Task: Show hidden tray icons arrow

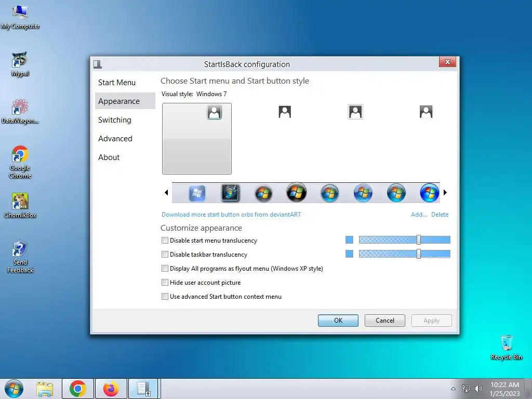Action: [453, 389]
